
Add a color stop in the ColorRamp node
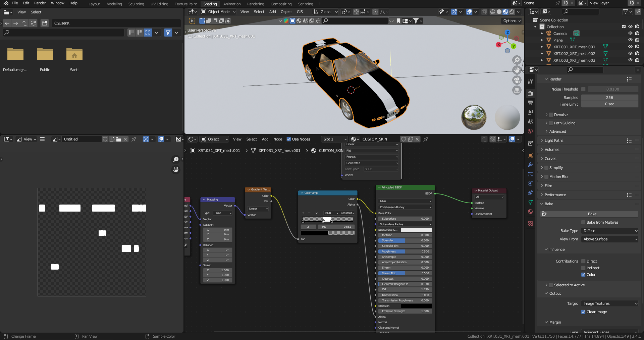tap(303, 213)
